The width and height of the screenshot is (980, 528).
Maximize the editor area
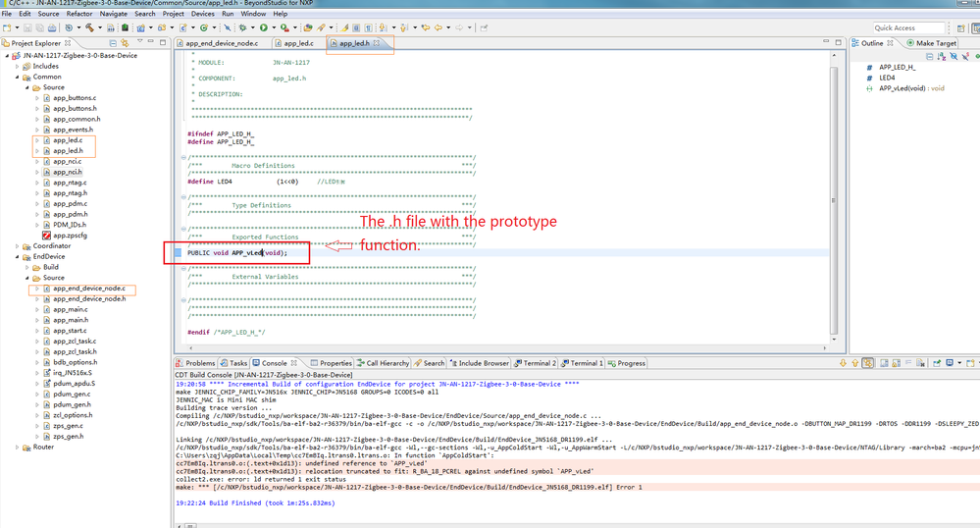(x=838, y=42)
